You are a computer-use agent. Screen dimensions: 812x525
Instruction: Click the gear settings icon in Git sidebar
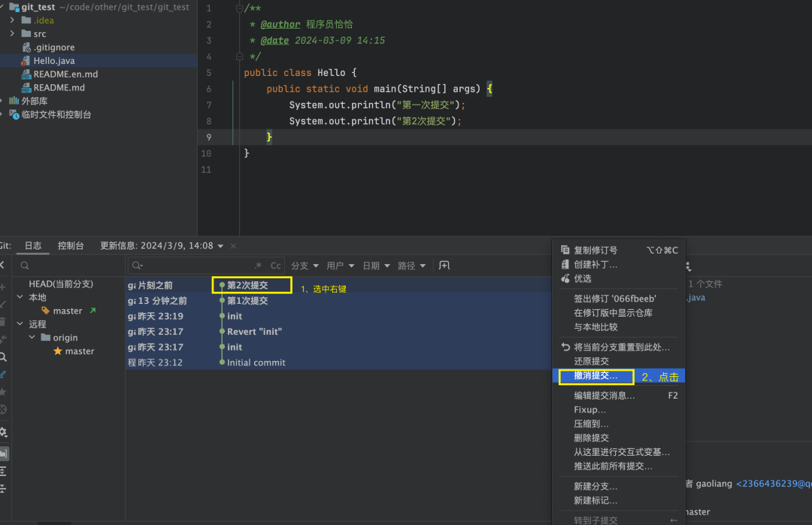4,432
